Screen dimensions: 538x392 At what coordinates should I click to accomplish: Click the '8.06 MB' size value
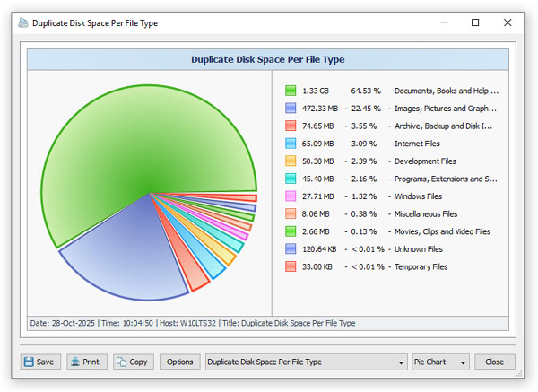pos(316,213)
